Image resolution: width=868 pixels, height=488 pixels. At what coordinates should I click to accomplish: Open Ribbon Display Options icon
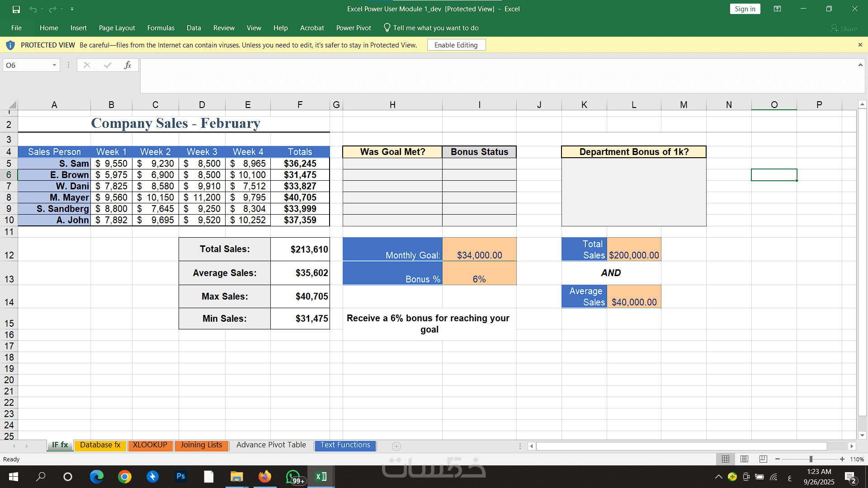click(x=777, y=9)
